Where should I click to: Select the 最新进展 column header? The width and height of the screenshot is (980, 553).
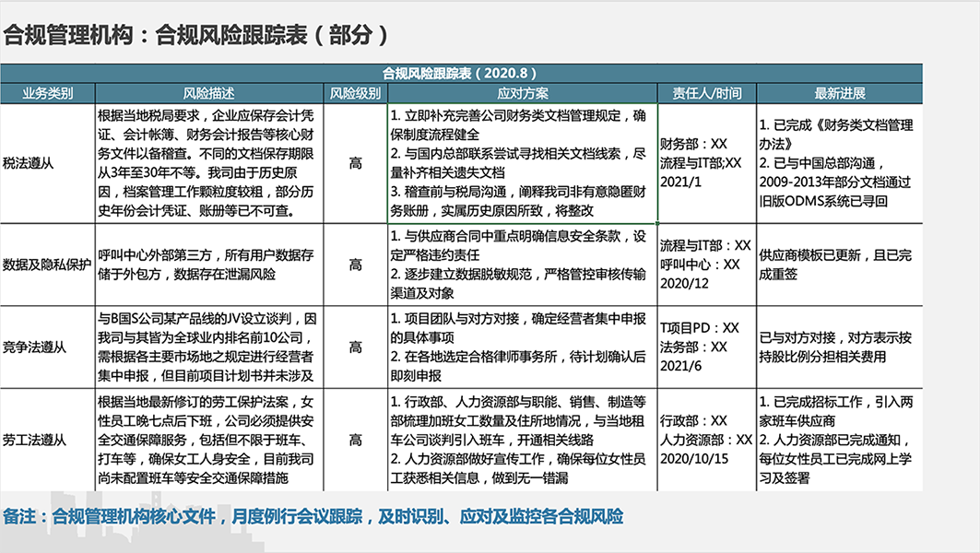pyautogui.click(x=839, y=93)
